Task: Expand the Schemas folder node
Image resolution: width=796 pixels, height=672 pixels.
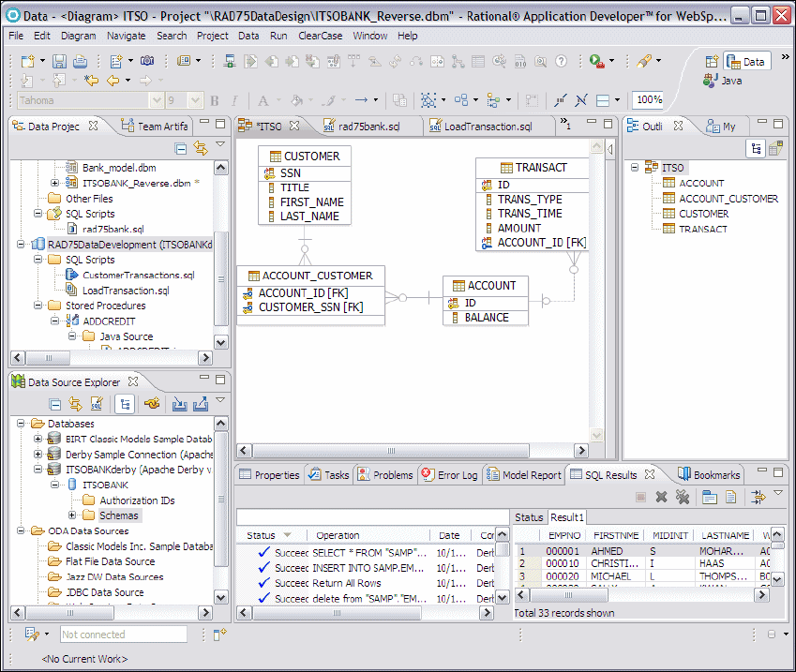Action: [72, 515]
